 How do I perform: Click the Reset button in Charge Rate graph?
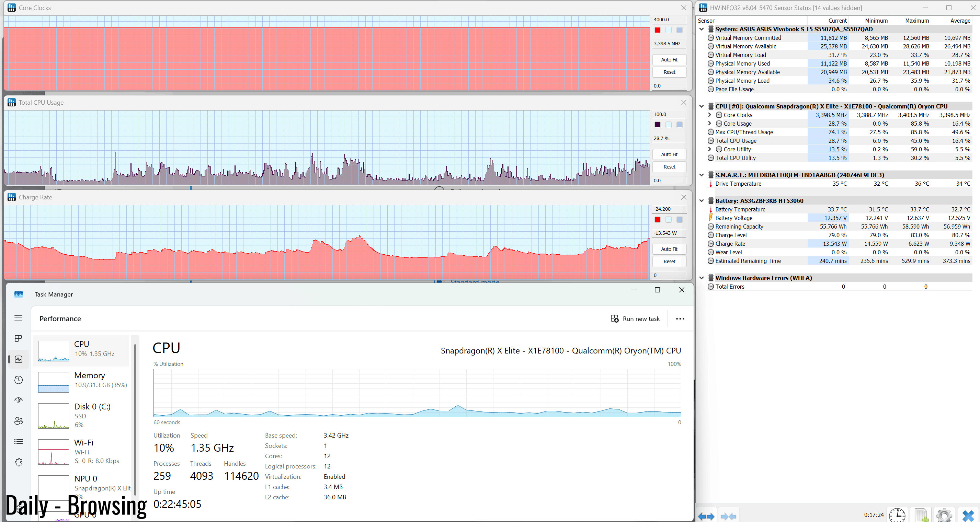(669, 262)
